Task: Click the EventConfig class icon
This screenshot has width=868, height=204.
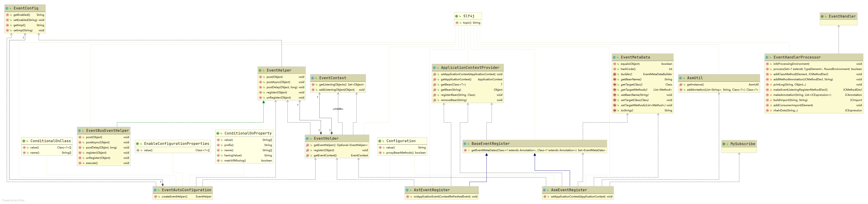Action: click(x=7, y=8)
